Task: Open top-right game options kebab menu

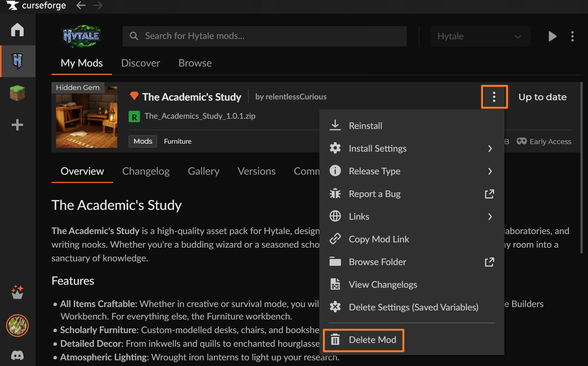Action: click(x=572, y=36)
